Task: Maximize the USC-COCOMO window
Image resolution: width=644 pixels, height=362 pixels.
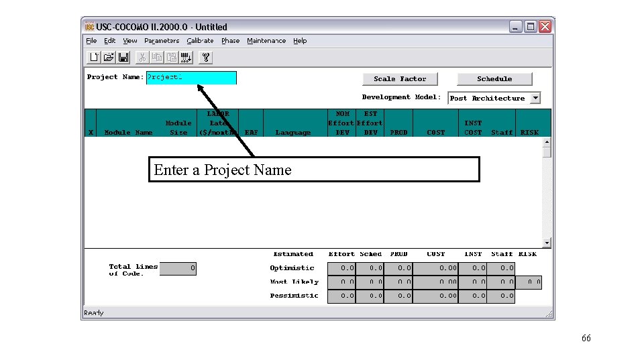Action: (530, 27)
